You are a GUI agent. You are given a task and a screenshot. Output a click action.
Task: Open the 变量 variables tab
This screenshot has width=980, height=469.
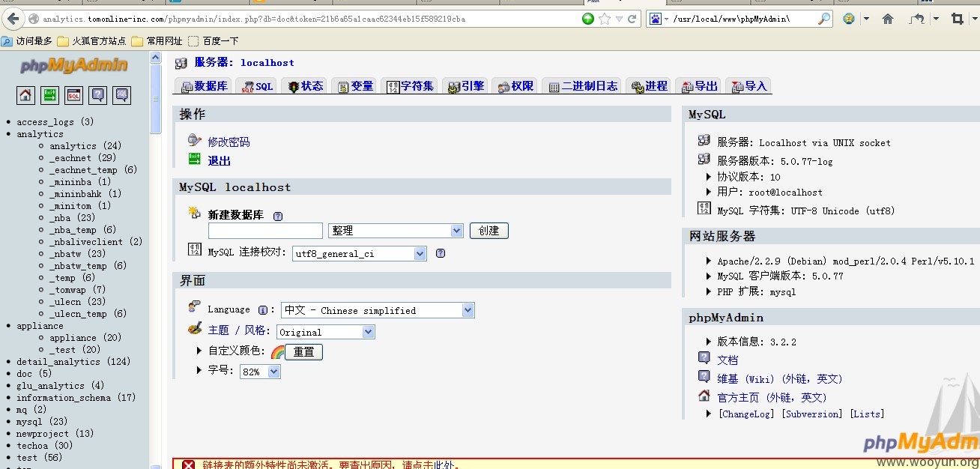(354, 86)
